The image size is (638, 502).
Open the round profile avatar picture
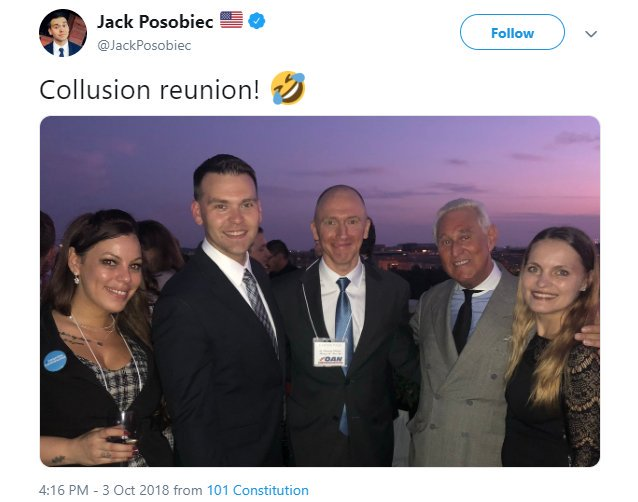tap(63, 33)
